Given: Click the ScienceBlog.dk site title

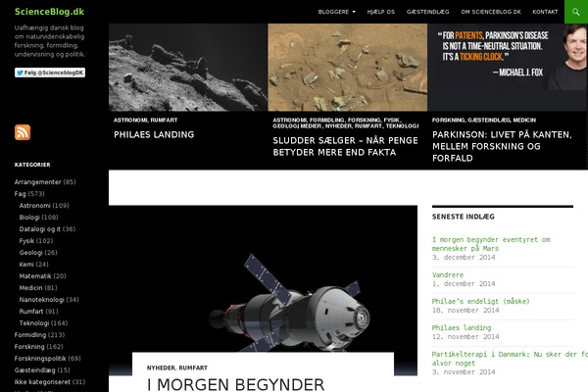Looking at the screenshot, I should pyautogui.click(x=50, y=12).
